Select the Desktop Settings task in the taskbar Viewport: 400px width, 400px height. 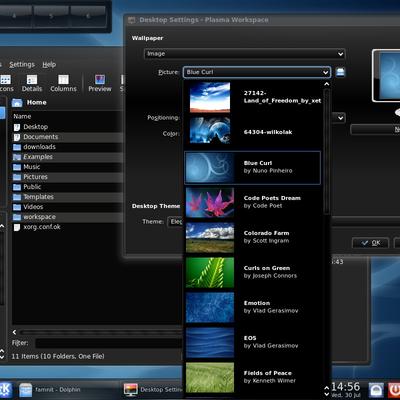click(153, 389)
